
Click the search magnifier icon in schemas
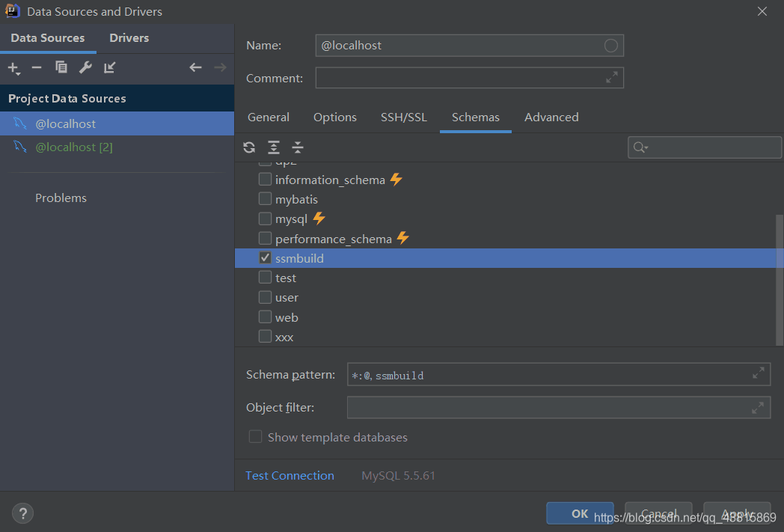(x=640, y=147)
